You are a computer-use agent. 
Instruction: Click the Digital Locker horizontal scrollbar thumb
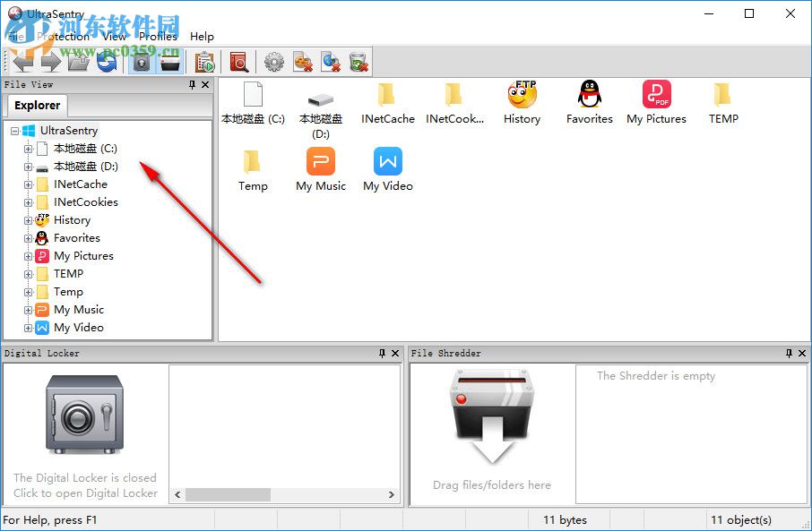click(228, 495)
